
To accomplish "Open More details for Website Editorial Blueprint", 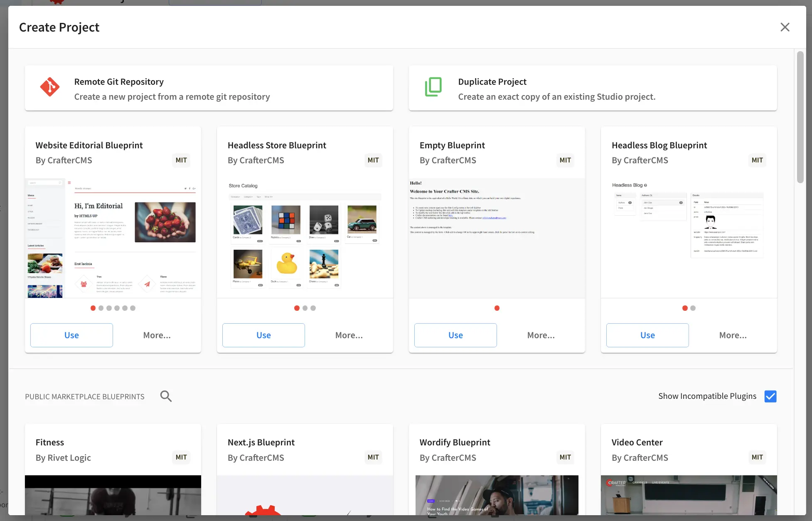I will coord(156,334).
